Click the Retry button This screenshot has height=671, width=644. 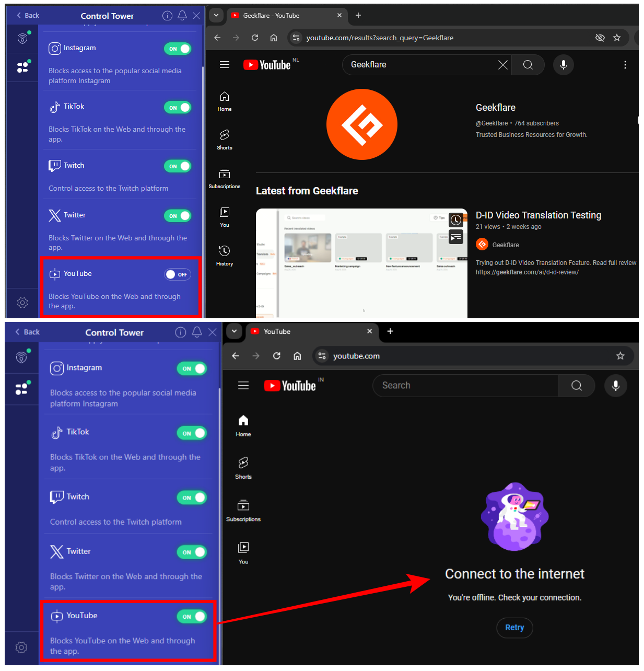click(x=514, y=628)
